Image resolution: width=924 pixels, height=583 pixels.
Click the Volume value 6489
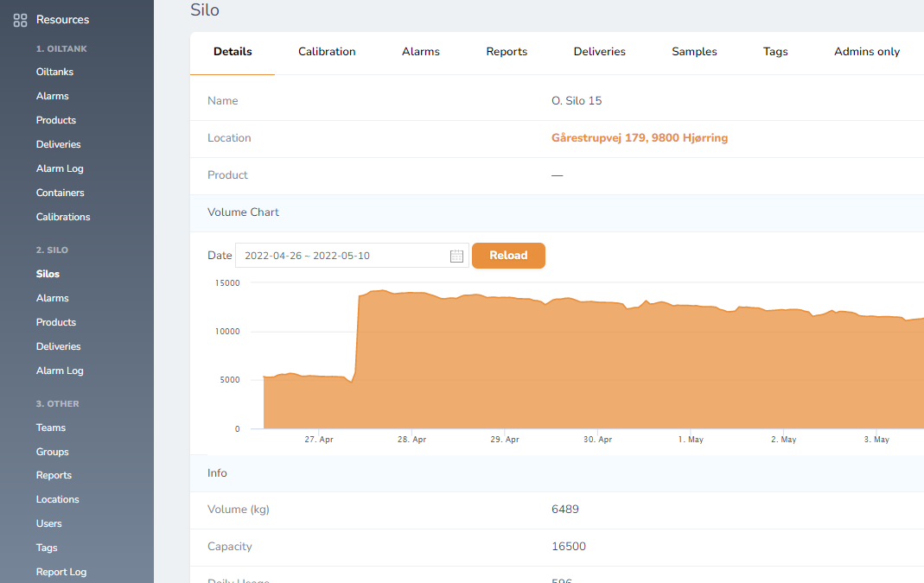pos(565,510)
